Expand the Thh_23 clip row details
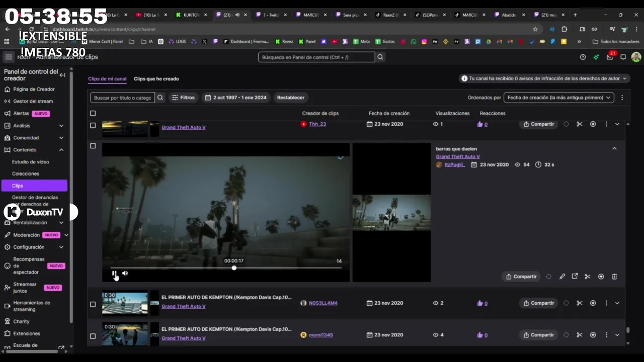 617,124
